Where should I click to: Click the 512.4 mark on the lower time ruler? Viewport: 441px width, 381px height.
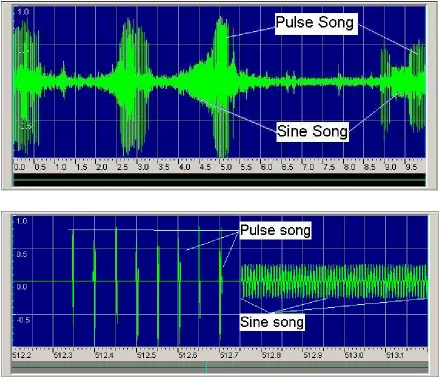tap(104, 356)
